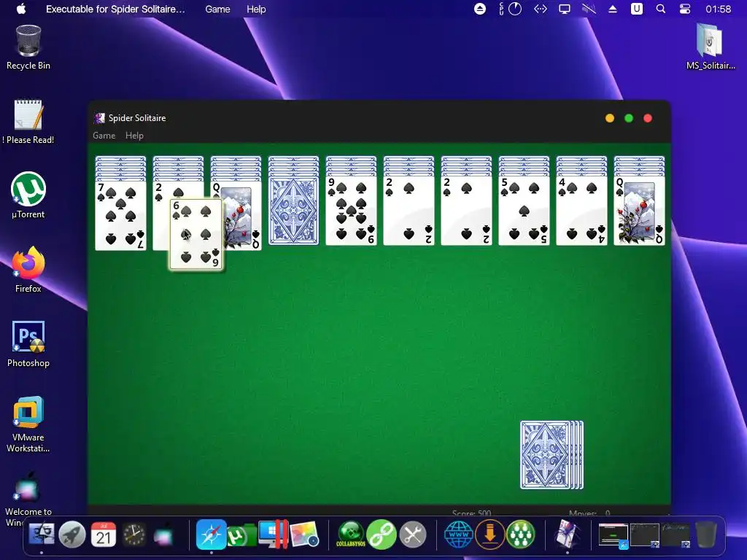Image resolution: width=747 pixels, height=560 pixels.
Task: Select the 5 of spades card
Action: click(524, 211)
